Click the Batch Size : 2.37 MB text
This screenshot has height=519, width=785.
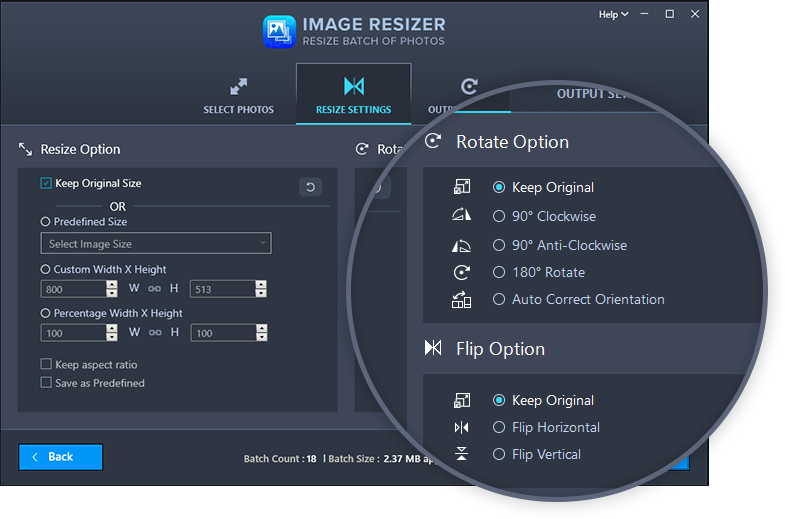point(374,458)
